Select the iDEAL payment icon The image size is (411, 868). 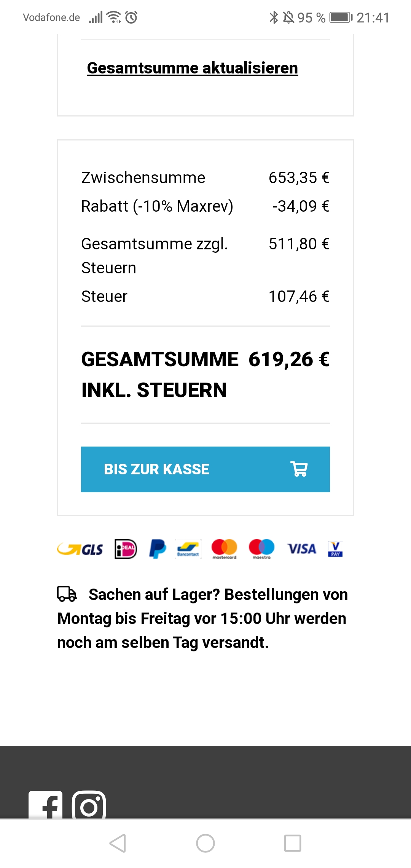click(126, 549)
